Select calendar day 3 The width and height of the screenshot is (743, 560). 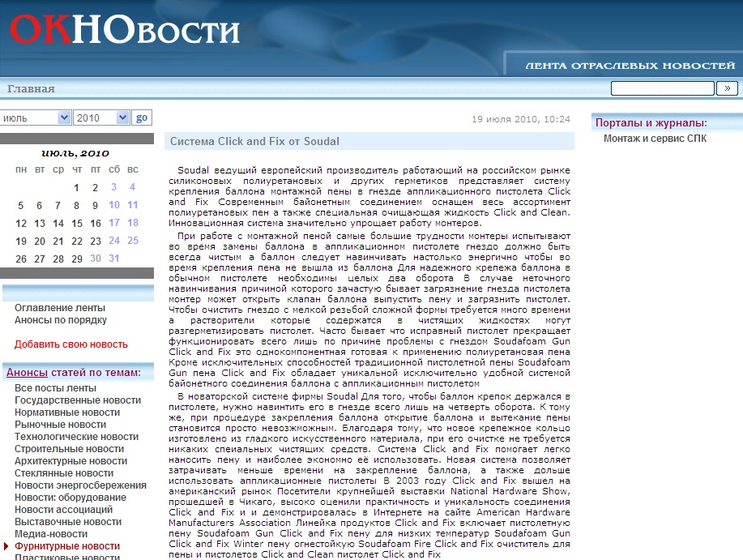[113, 187]
